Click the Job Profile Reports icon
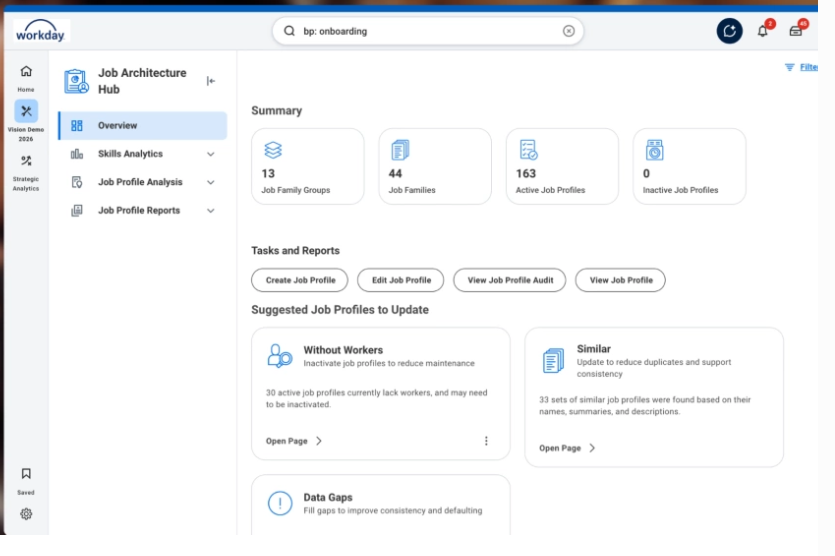Screen dimensions: 835x556 click(x=77, y=210)
